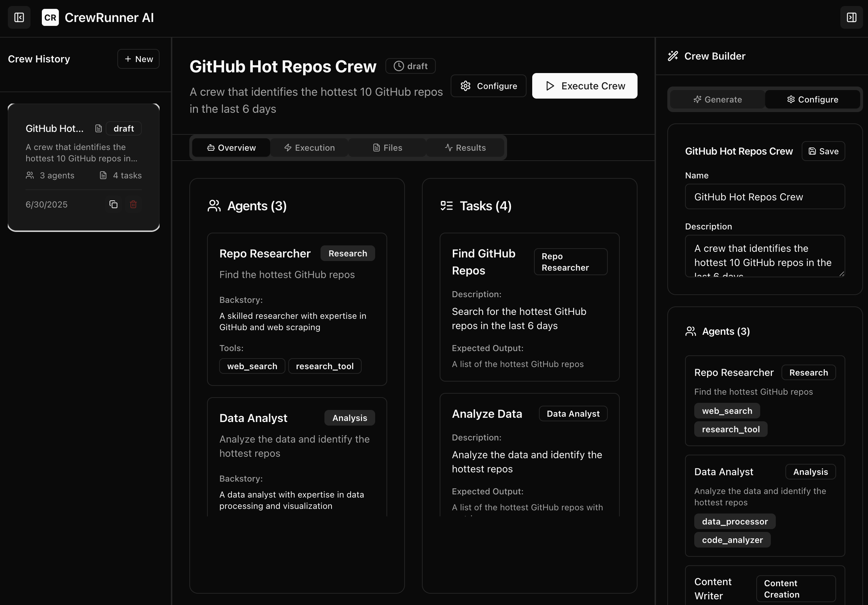Viewport: 868px width, 605px height.
Task: Click the Description text area
Action: (764, 256)
